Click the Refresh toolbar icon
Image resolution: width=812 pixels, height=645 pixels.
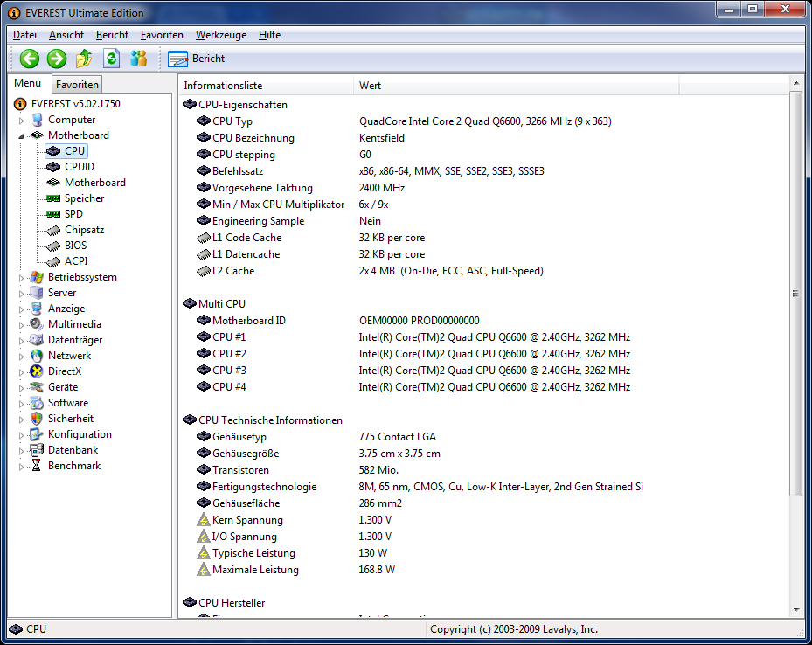pyautogui.click(x=111, y=59)
